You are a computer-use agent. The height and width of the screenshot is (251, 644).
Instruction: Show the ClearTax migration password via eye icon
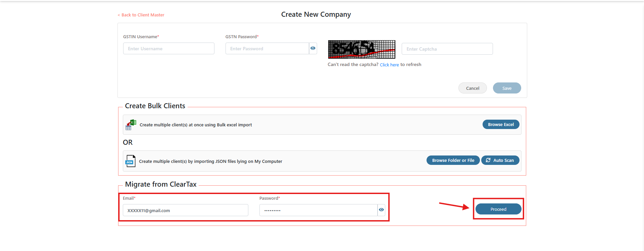coord(381,210)
